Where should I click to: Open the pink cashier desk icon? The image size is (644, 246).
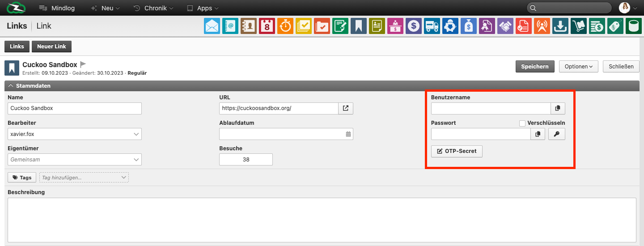pyautogui.click(x=395, y=26)
